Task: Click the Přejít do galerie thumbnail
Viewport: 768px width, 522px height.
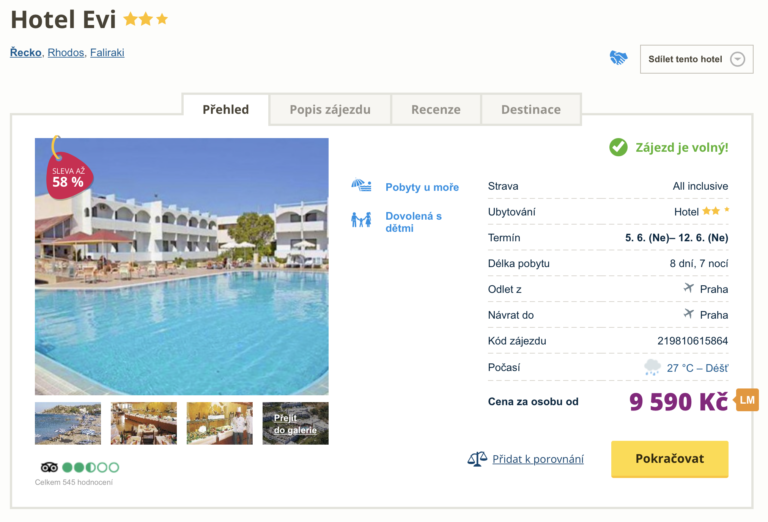Action: [x=295, y=423]
